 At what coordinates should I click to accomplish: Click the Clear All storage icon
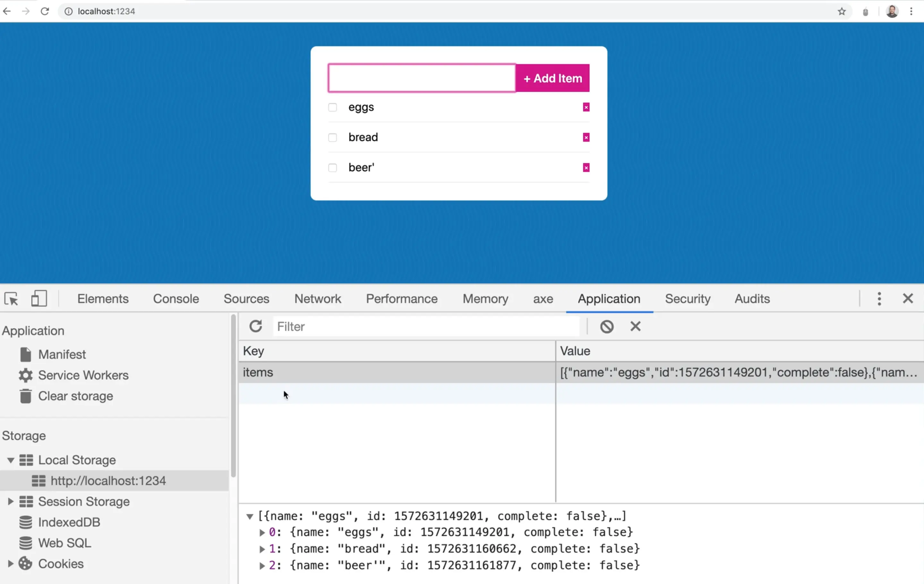click(x=607, y=326)
